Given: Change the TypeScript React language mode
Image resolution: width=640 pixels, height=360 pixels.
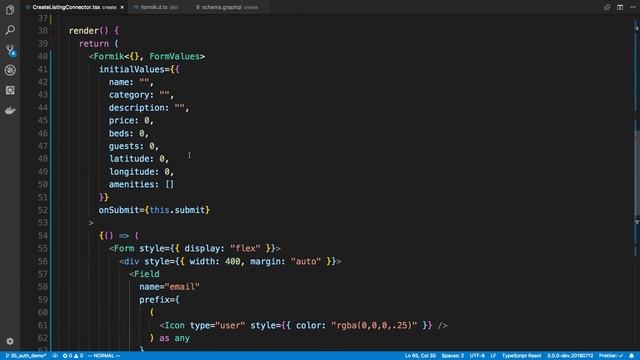Looking at the screenshot, I should click(x=521, y=356).
